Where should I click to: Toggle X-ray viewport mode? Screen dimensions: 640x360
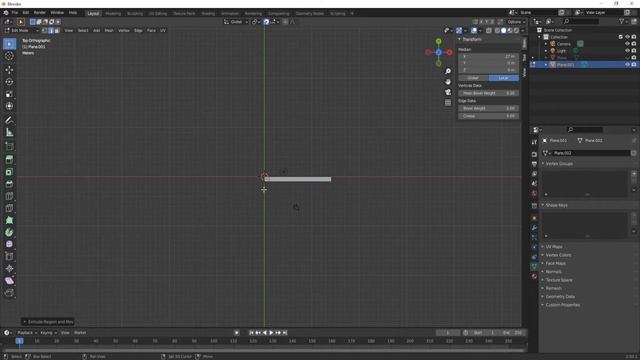pos(489,30)
